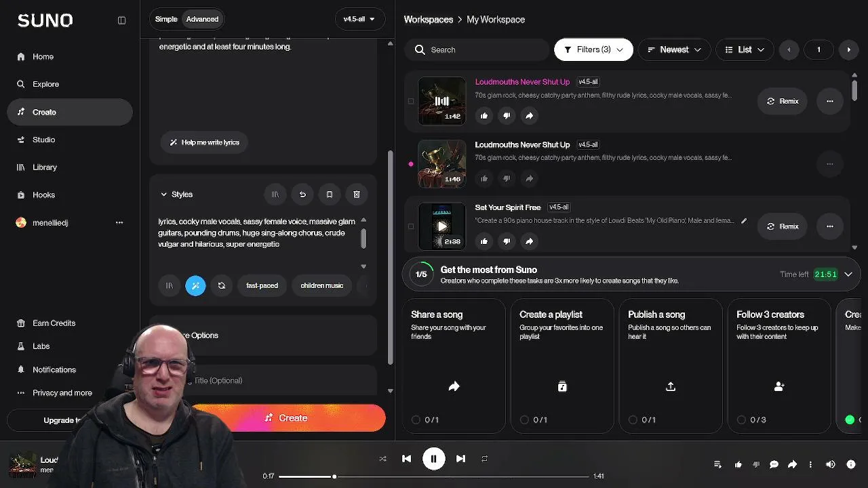The height and width of the screenshot is (488, 868).
Task: Add the children music style tag
Action: [x=322, y=285]
